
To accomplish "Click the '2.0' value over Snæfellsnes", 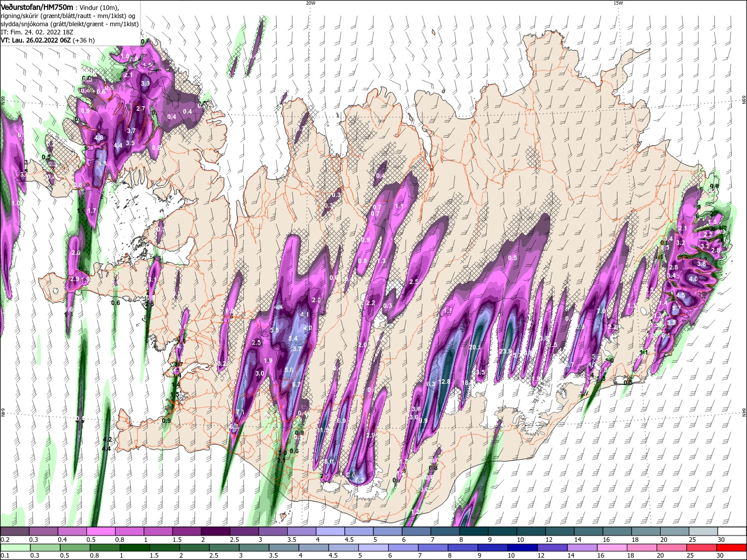I will (x=75, y=253).
